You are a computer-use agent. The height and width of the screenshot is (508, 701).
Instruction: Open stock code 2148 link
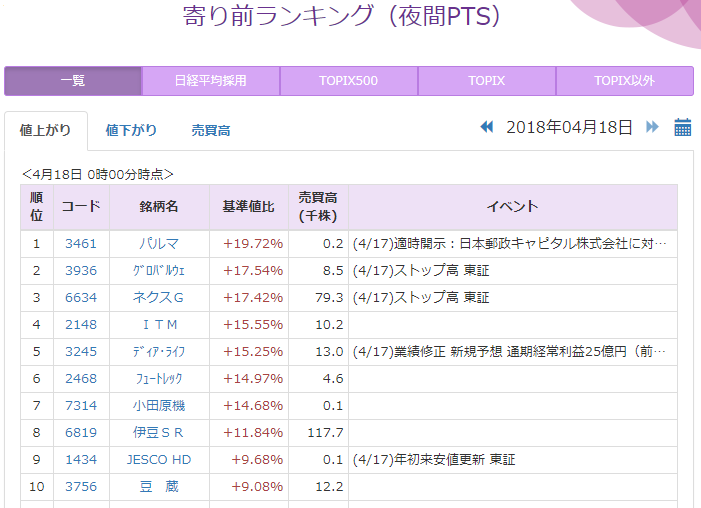[81, 325]
